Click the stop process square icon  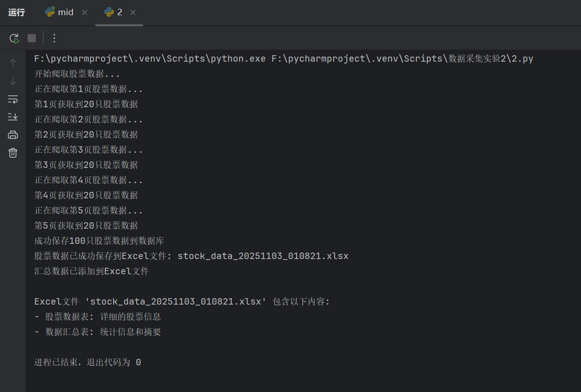[x=32, y=38]
